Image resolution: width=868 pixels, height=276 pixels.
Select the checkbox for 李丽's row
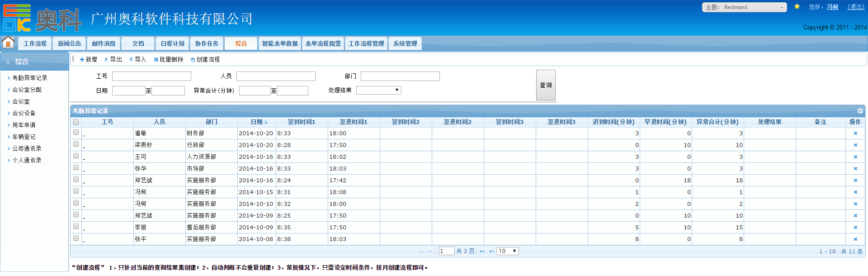[76, 227]
